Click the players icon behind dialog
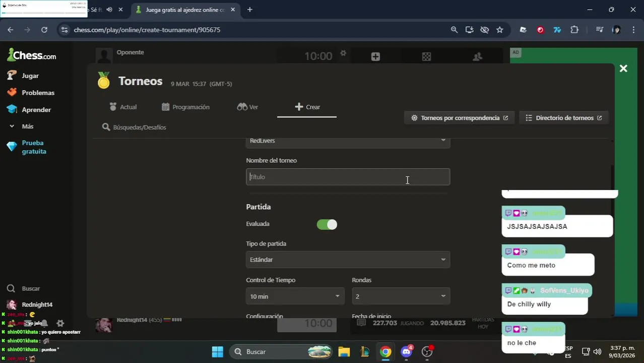The height and width of the screenshot is (363, 644). [x=477, y=56]
